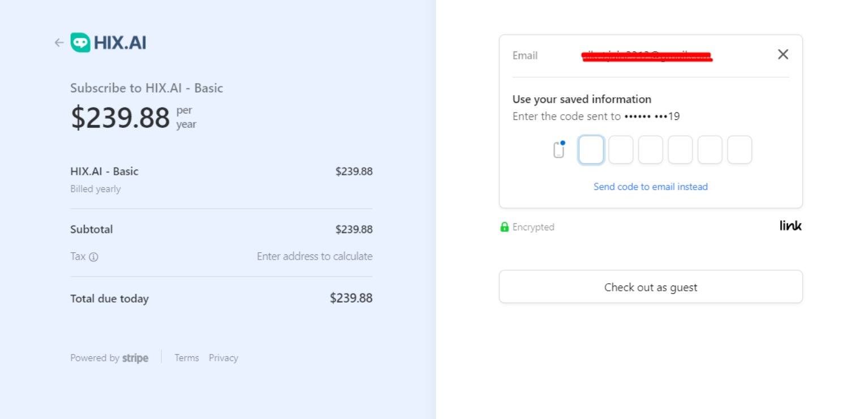
Task: Close the Link saved information panel
Action: [783, 54]
